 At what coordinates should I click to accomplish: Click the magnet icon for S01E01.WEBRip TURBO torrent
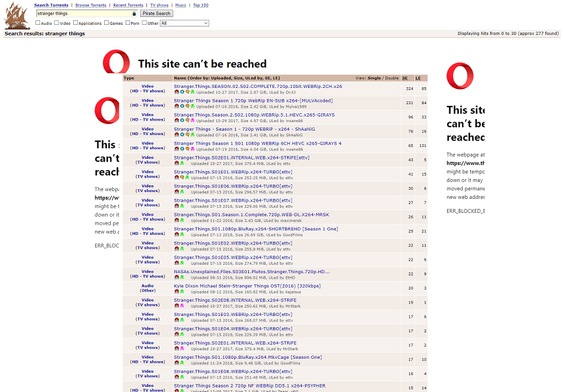(177, 177)
